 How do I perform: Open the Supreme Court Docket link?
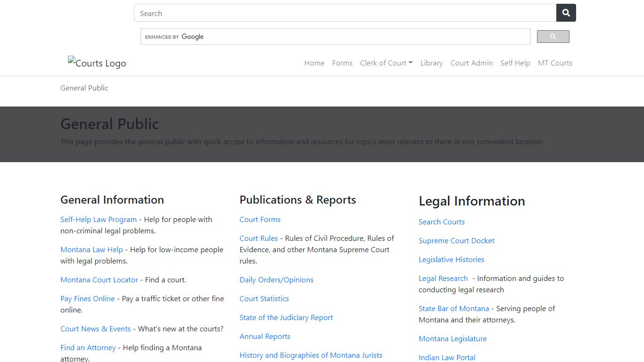tap(456, 241)
